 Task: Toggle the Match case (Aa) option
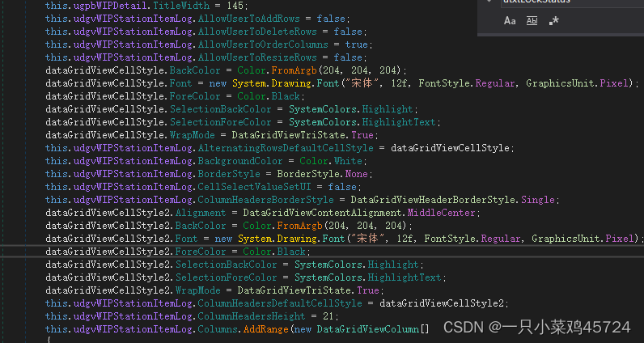510,20
